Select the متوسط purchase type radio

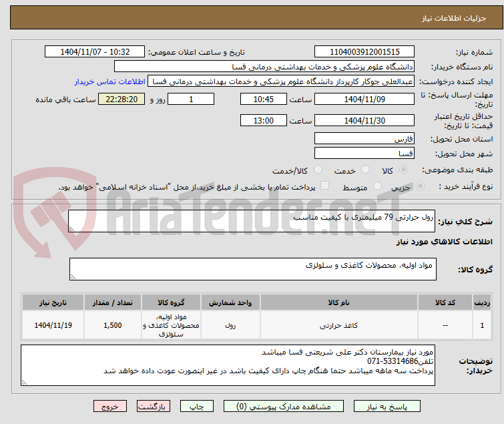click(377, 186)
